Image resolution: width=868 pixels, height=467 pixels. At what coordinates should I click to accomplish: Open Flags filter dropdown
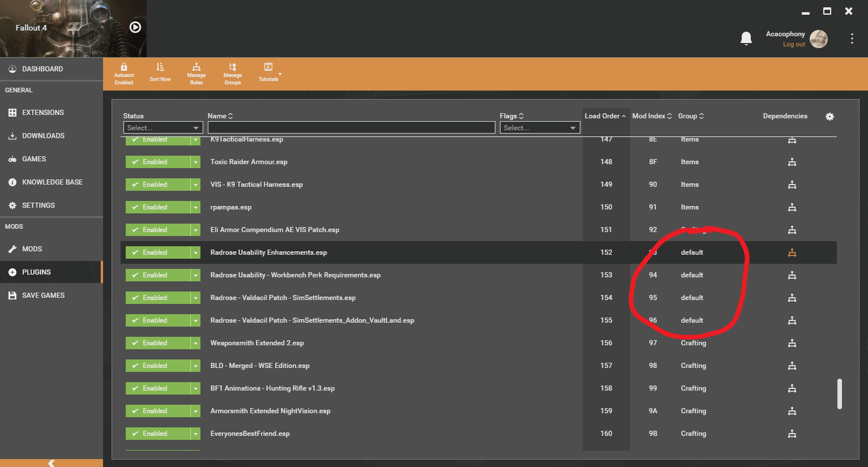coord(540,128)
